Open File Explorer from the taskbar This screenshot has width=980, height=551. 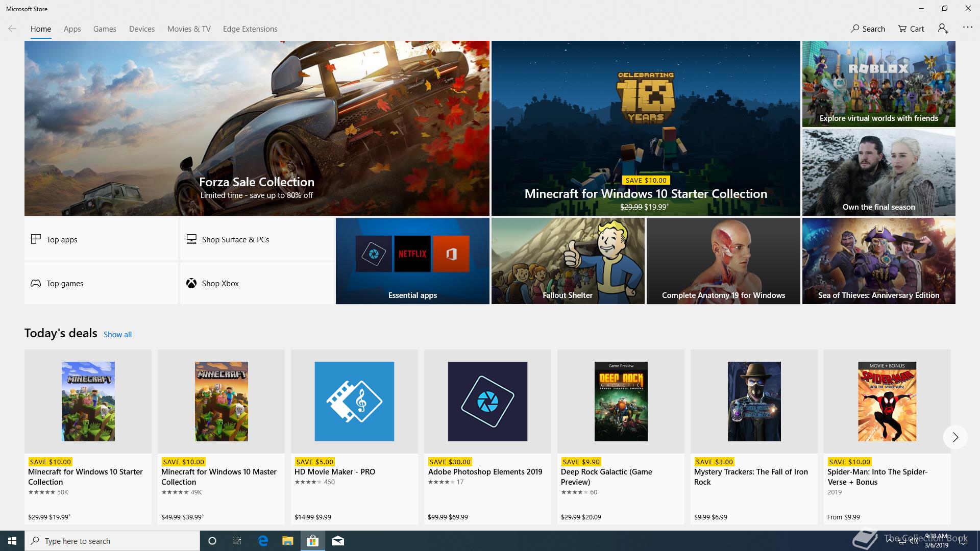coord(287,541)
